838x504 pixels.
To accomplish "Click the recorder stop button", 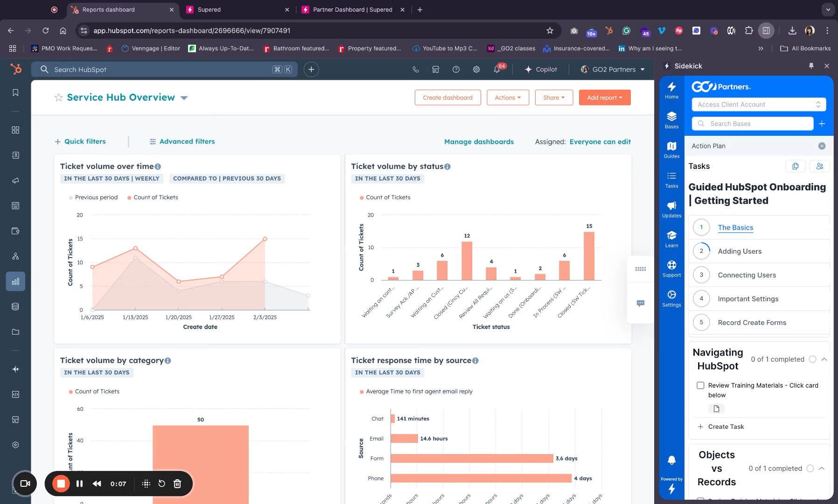I will 61,483.
